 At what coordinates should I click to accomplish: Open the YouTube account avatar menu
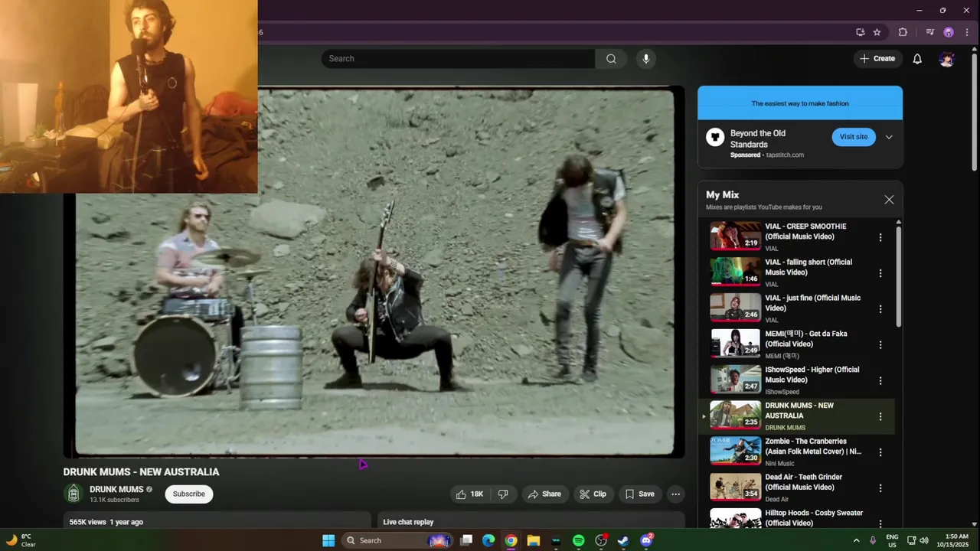tap(947, 59)
